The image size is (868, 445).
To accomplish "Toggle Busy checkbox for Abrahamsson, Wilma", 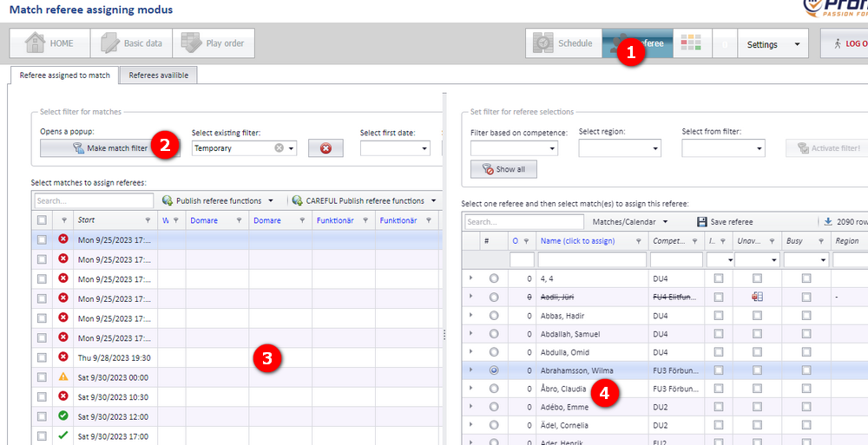I will (x=806, y=370).
